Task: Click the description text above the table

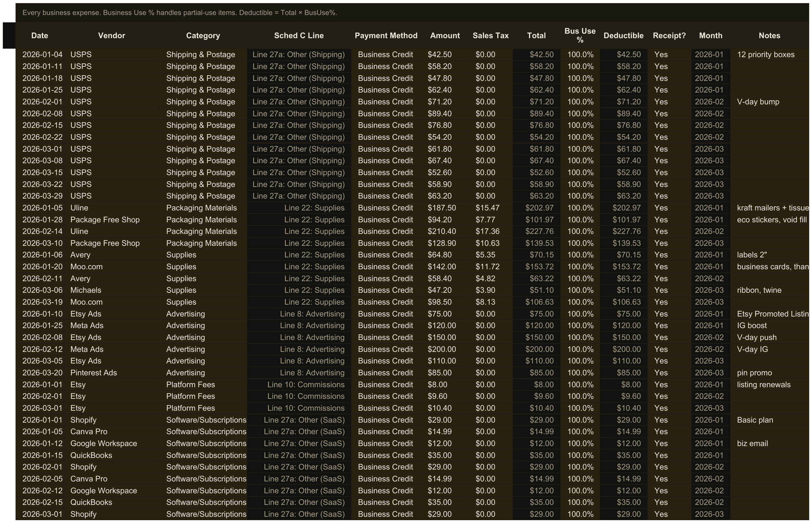Action: click(x=180, y=12)
